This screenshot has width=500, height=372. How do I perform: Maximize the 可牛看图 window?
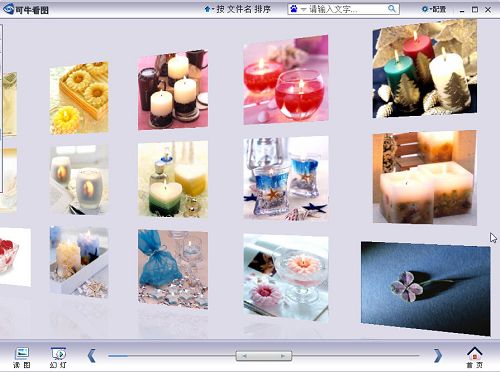point(475,10)
